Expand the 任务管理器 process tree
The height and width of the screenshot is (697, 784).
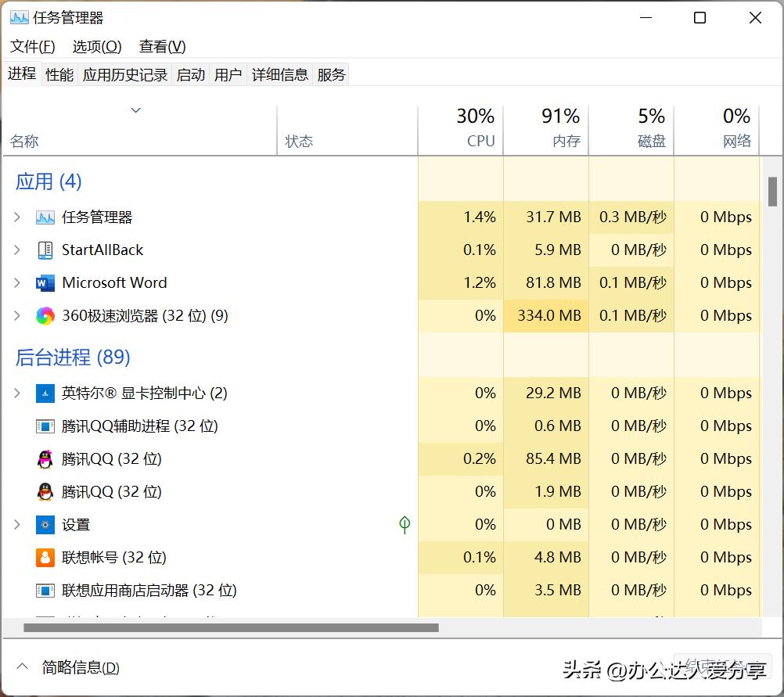click(x=17, y=217)
